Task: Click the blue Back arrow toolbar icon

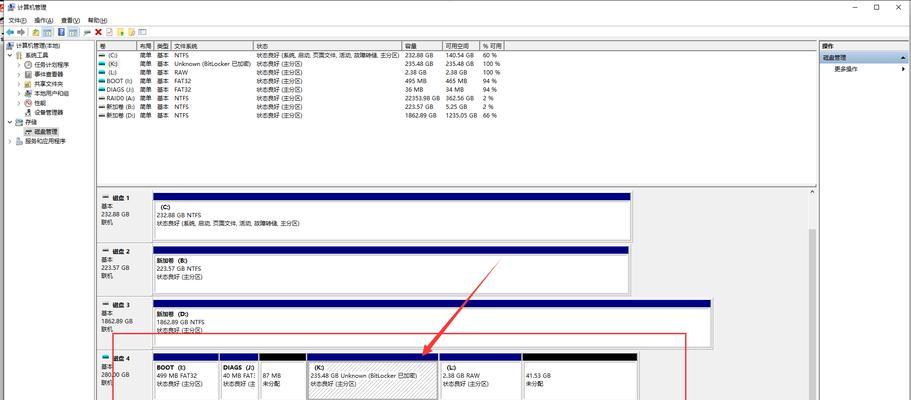Action: 10,33
